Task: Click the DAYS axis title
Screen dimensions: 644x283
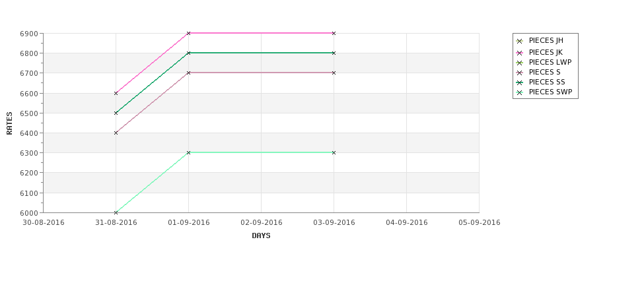Action: [x=261, y=236]
